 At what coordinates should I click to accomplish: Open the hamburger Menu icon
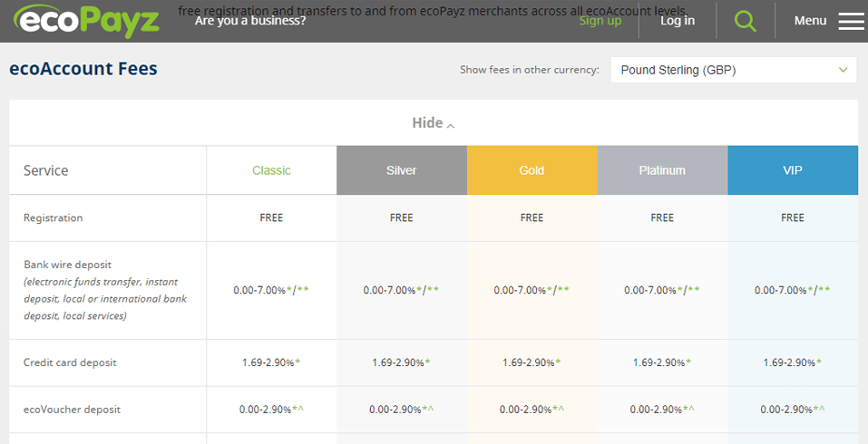851,21
